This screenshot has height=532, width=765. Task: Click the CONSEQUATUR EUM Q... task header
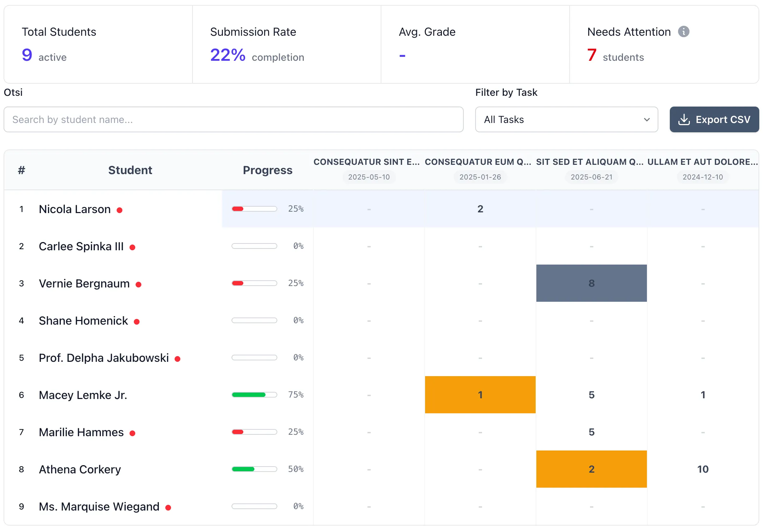click(x=478, y=162)
